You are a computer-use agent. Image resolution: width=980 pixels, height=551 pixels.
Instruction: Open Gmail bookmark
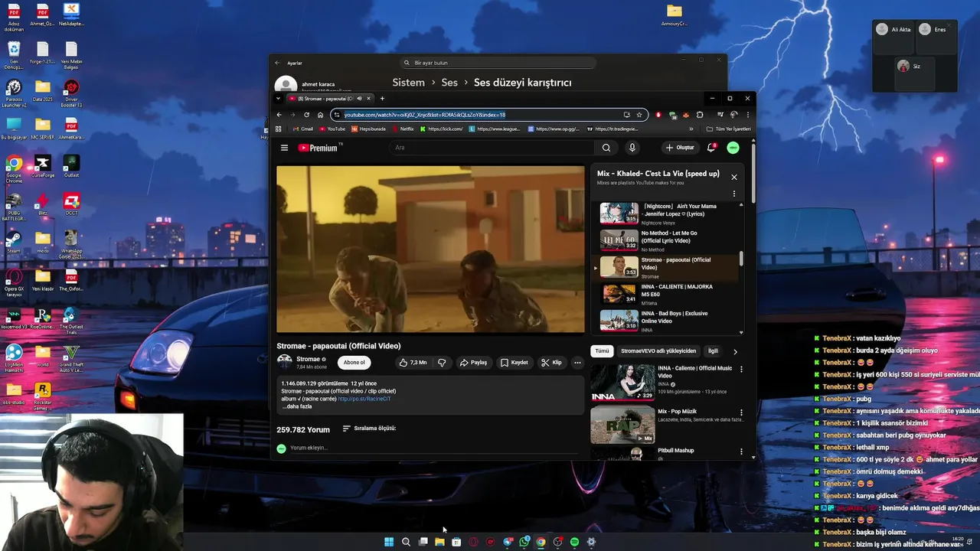click(x=303, y=129)
